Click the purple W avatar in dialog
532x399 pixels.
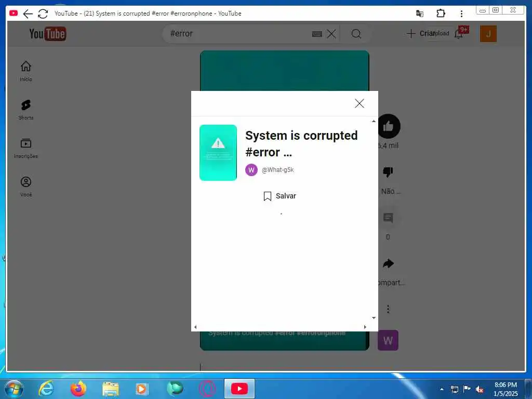click(x=251, y=170)
